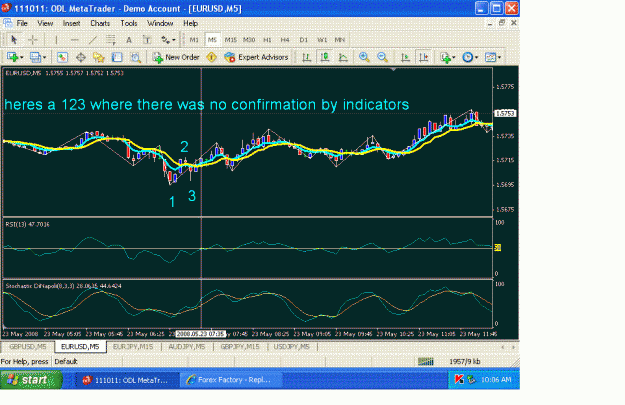Toggle chart auto scroll button
Viewport: 625px width, 405px height.
(405, 57)
